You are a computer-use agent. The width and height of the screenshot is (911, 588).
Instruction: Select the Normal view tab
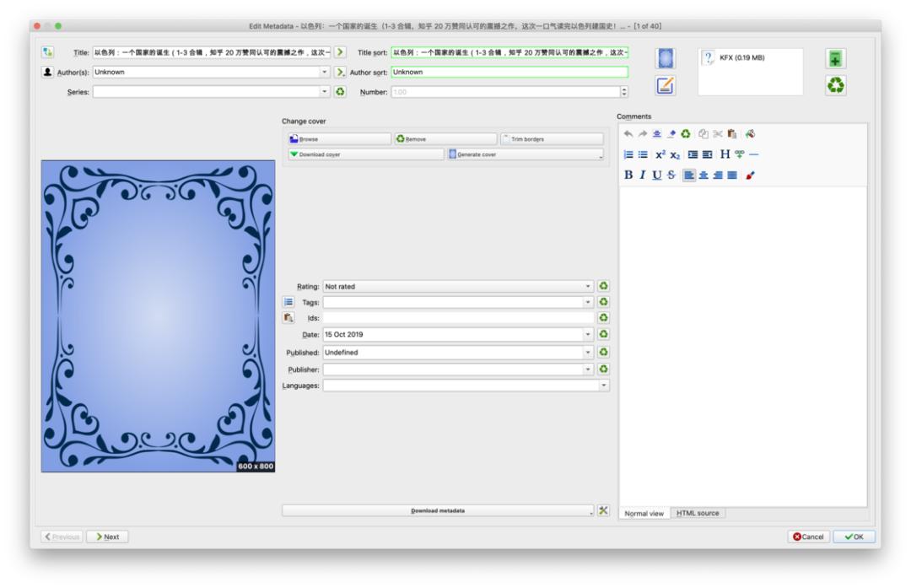644,513
